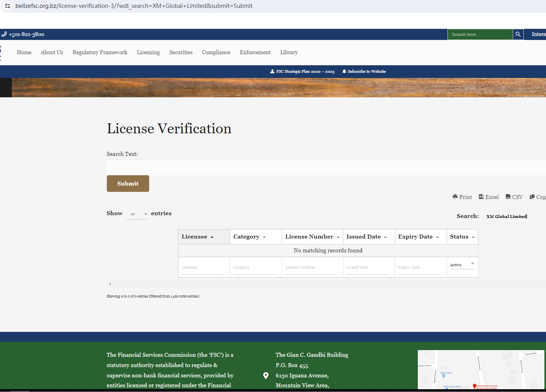Image resolution: width=546 pixels, height=392 pixels.
Task: Click Subscribe to Website bell link
Action: [x=364, y=72]
